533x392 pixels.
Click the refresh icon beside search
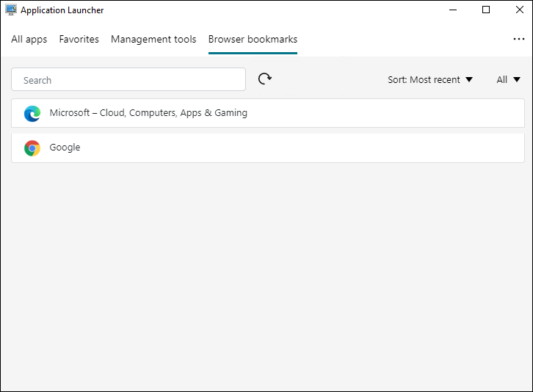[x=265, y=79]
